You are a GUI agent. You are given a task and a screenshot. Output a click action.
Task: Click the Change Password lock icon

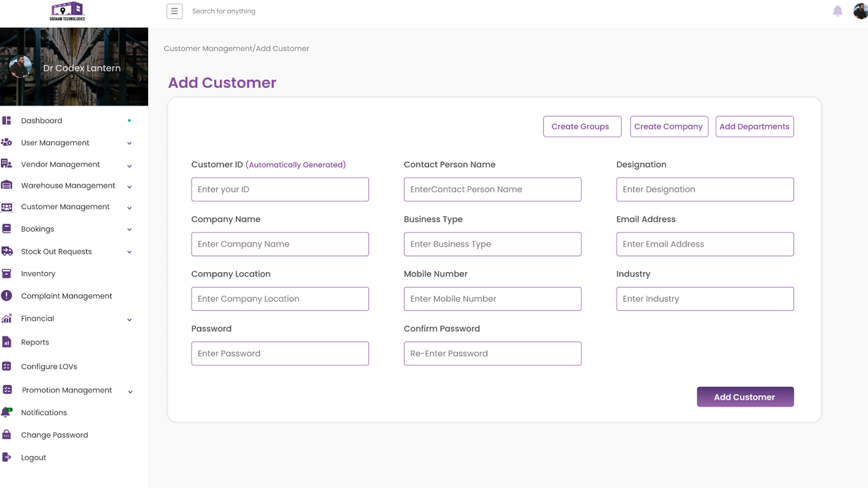coord(6,434)
